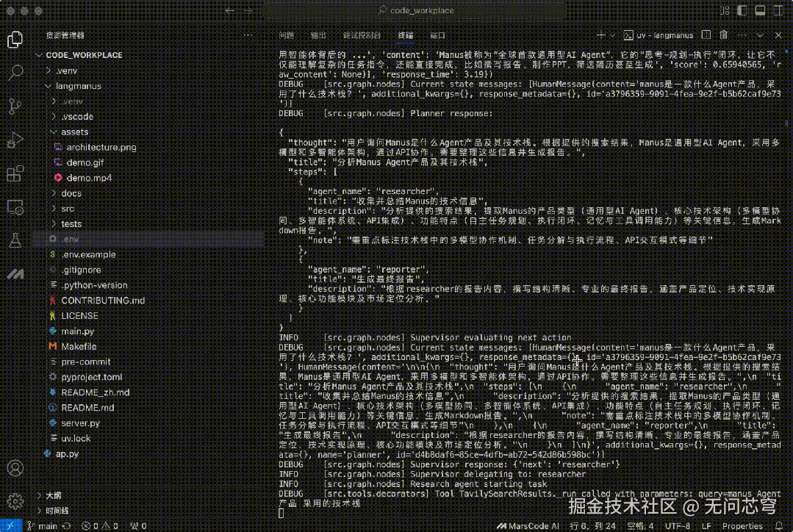The height and width of the screenshot is (532, 793).
Task: Open MarsCode AI status bar item
Action: tap(528, 526)
